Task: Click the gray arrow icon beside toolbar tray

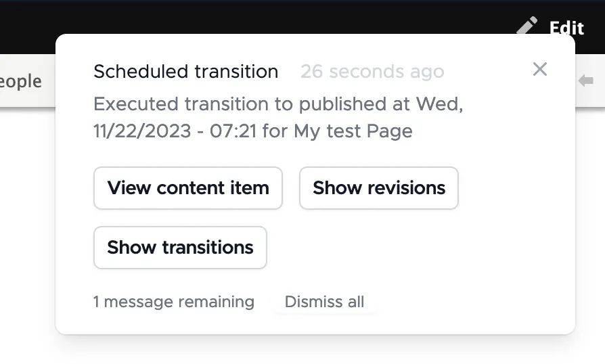Action: click(x=586, y=81)
